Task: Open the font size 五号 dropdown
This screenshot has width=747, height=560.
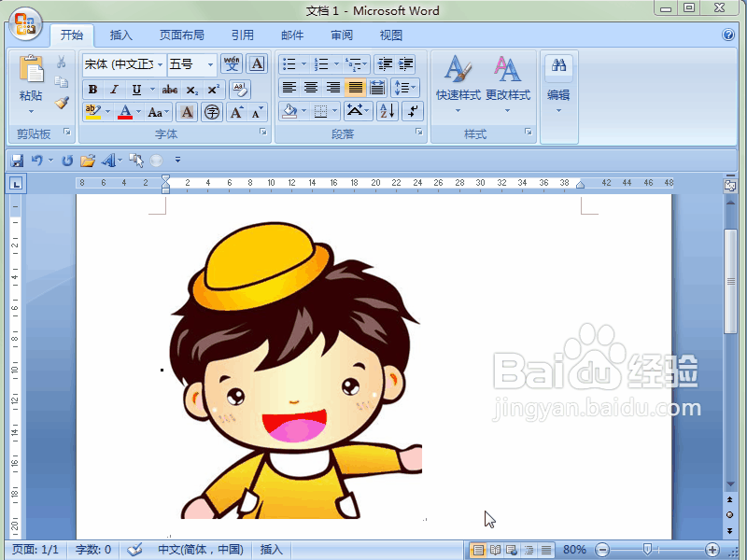Action: coord(191,63)
